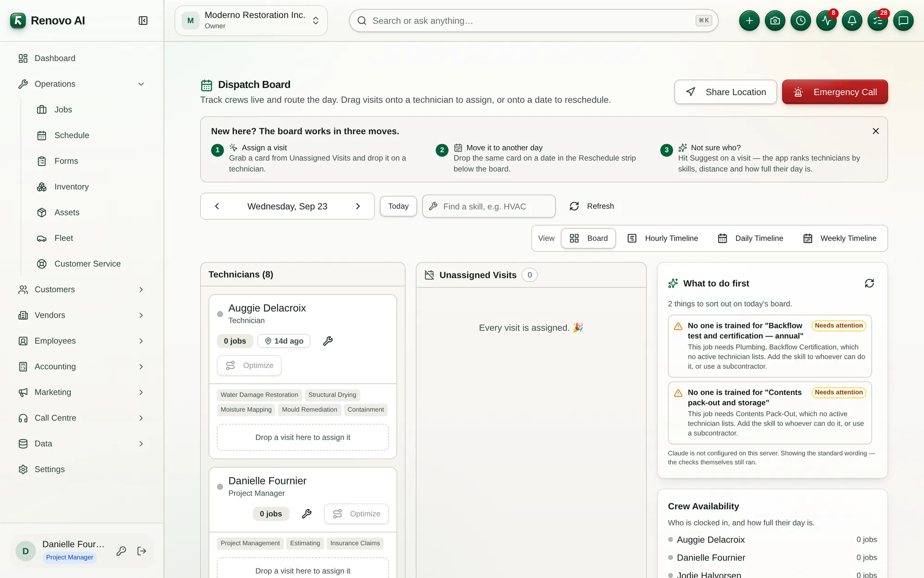Click Optimize on Auggie Delacroix card
The width and height of the screenshot is (924, 578).
coord(249,365)
